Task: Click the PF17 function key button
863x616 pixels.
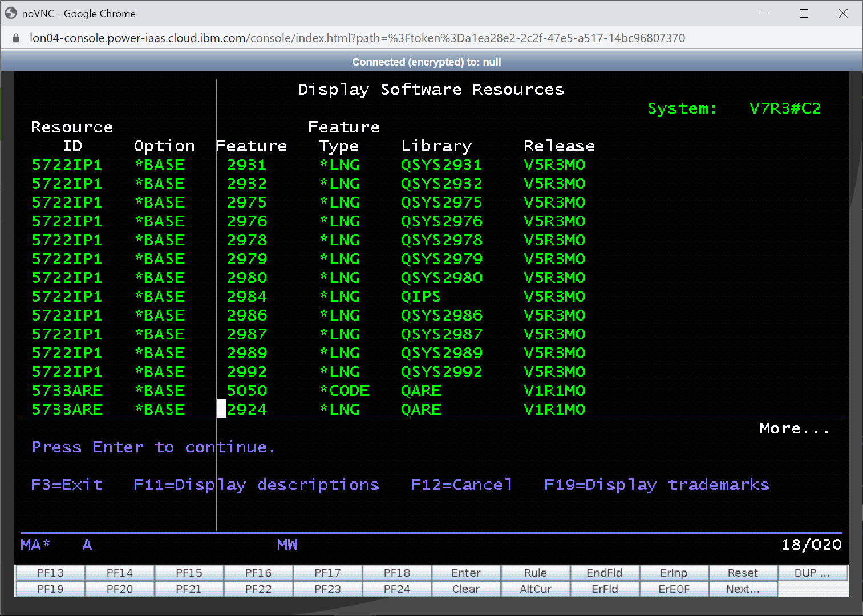Action: (x=327, y=573)
